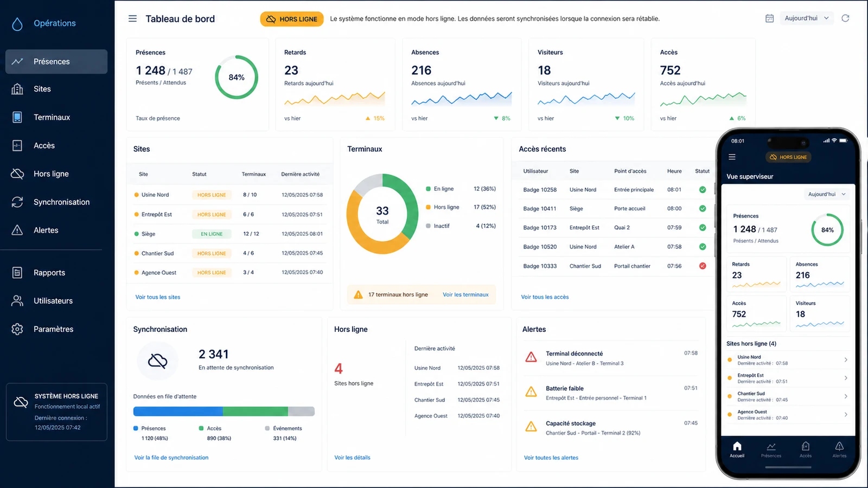Open the Aujourd'hui dropdown in the phone view
868x488 pixels.
827,194
